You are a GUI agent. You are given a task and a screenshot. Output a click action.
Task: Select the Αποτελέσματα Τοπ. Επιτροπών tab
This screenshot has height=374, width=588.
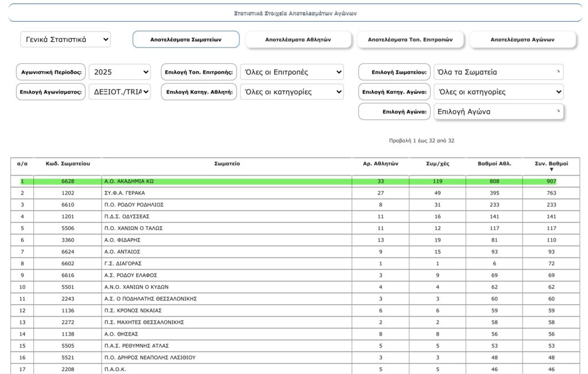pos(410,40)
